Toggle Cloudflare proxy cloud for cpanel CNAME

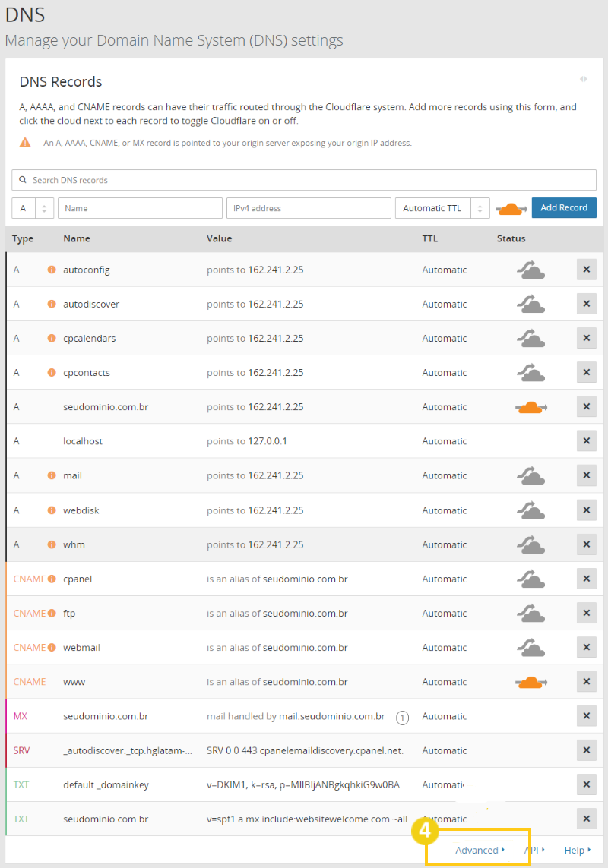click(531, 579)
